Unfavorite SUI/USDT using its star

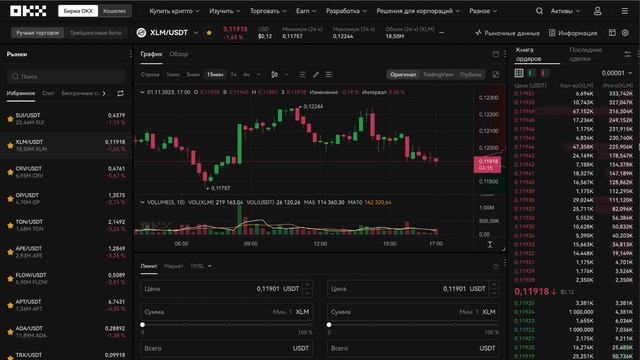pos(10,119)
